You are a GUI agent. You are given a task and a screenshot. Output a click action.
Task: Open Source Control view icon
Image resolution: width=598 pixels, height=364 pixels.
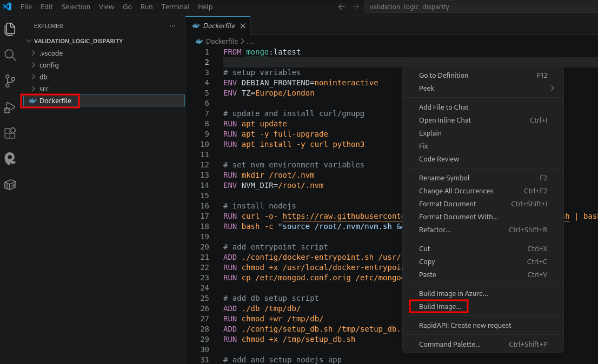point(10,81)
